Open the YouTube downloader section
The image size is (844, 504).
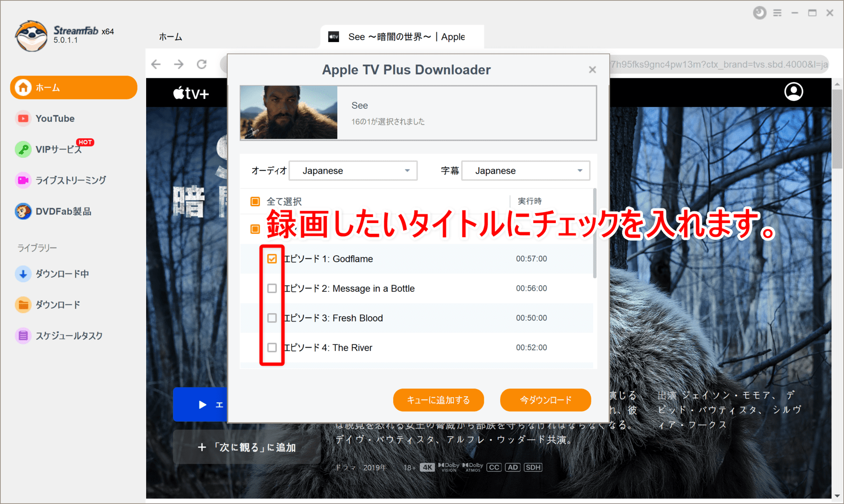click(55, 118)
